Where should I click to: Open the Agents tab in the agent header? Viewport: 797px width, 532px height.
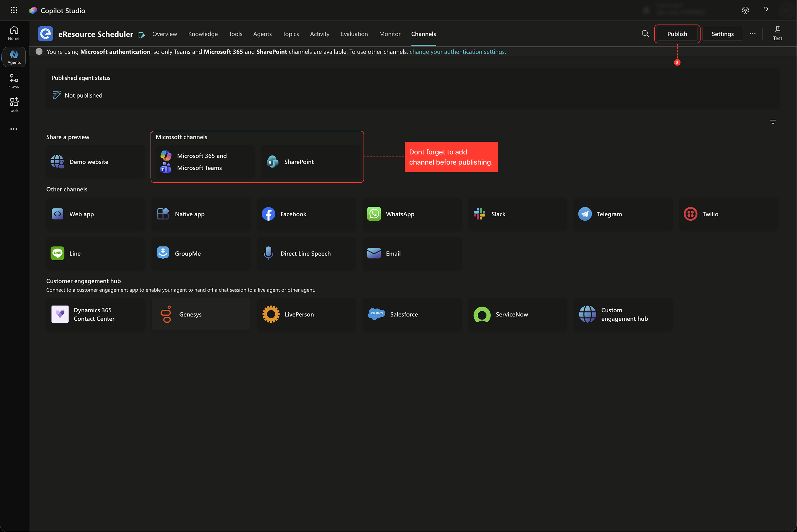263,34
